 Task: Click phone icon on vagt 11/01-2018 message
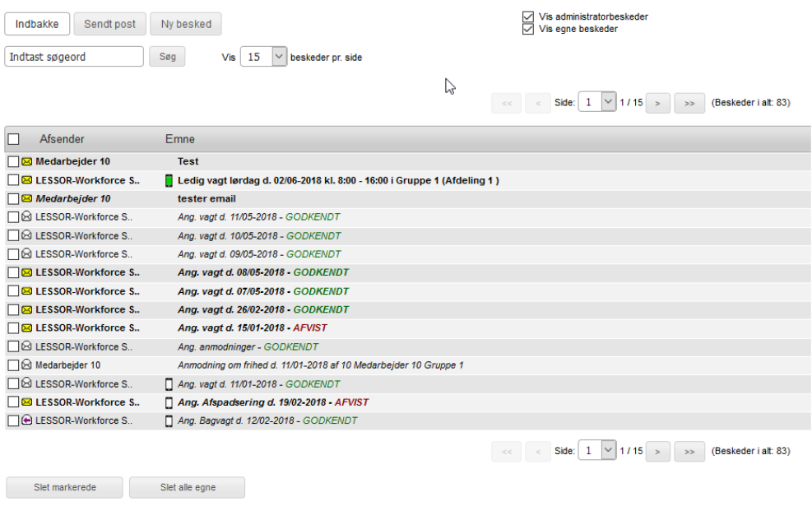pos(169,384)
